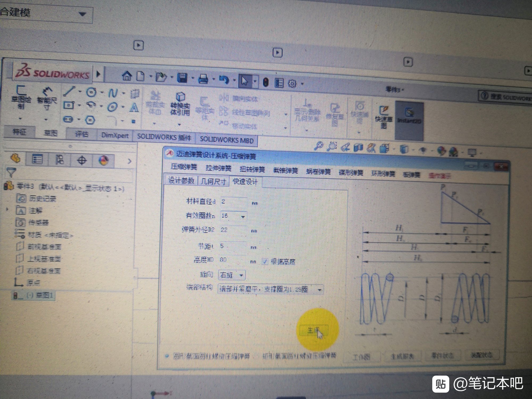The height and width of the screenshot is (399, 532).
Task: Create a new document with the New icon
Action: 141,76
